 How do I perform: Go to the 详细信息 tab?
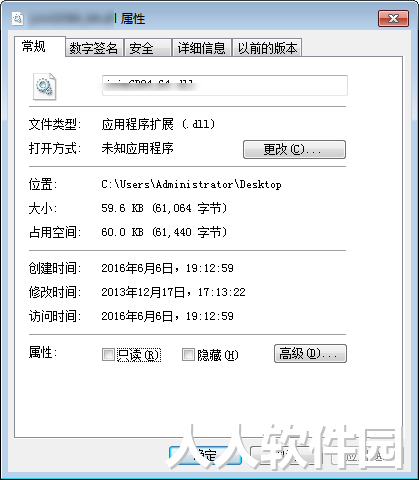[x=202, y=48]
